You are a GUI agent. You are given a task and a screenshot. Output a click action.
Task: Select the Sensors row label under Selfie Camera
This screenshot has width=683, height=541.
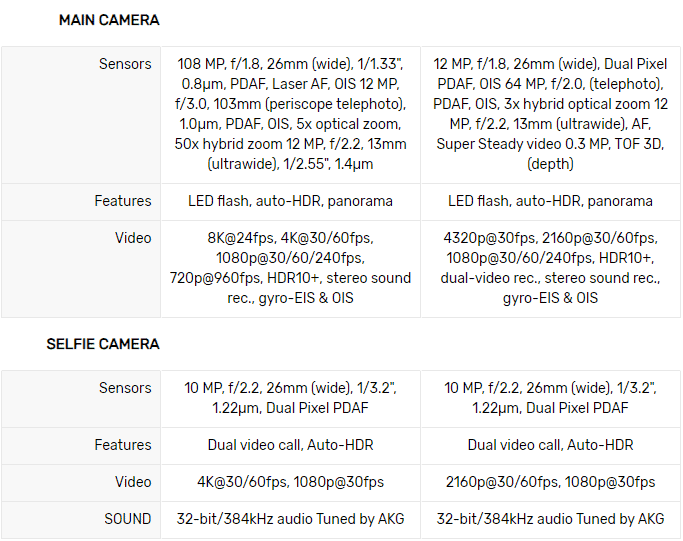pos(125,388)
